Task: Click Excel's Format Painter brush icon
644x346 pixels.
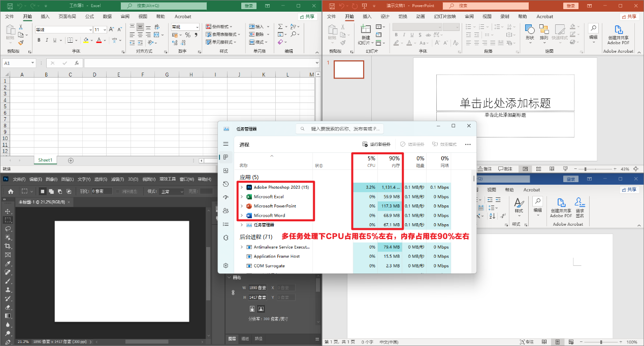Action: coord(21,43)
